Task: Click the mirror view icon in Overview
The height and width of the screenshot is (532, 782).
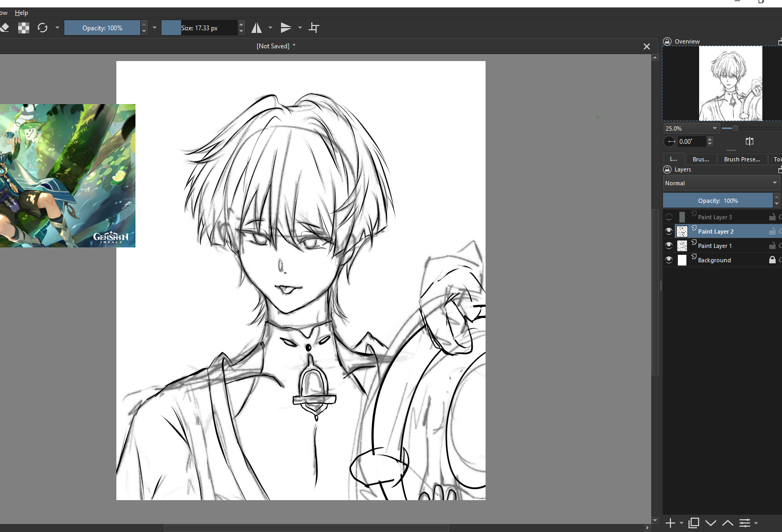Action: click(x=750, y=141)
